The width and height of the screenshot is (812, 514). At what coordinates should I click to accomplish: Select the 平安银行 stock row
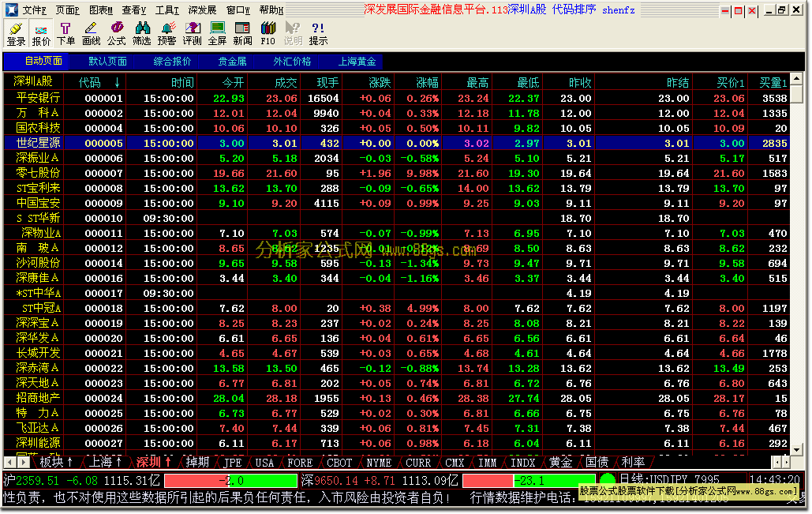[x=397, y=98]
